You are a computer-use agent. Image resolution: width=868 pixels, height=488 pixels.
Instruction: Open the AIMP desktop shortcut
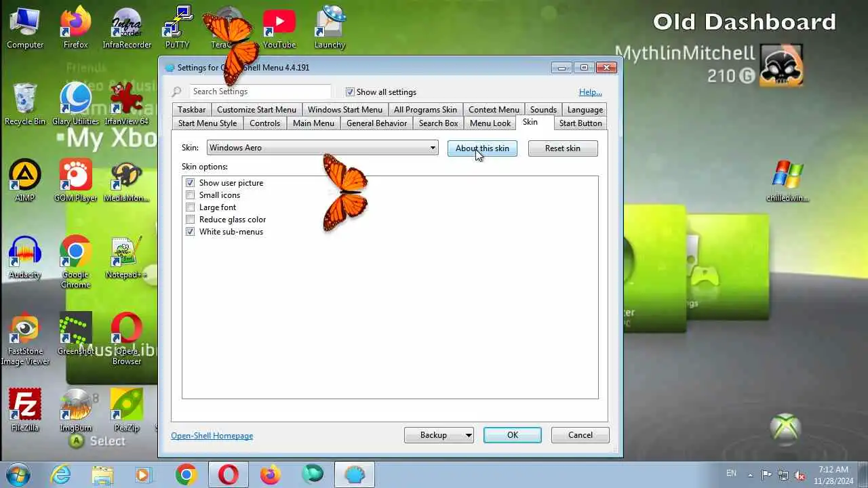tap(25, 182)
